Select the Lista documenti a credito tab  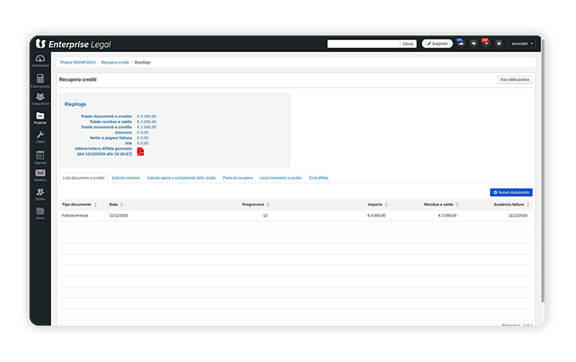coord(83,178)
